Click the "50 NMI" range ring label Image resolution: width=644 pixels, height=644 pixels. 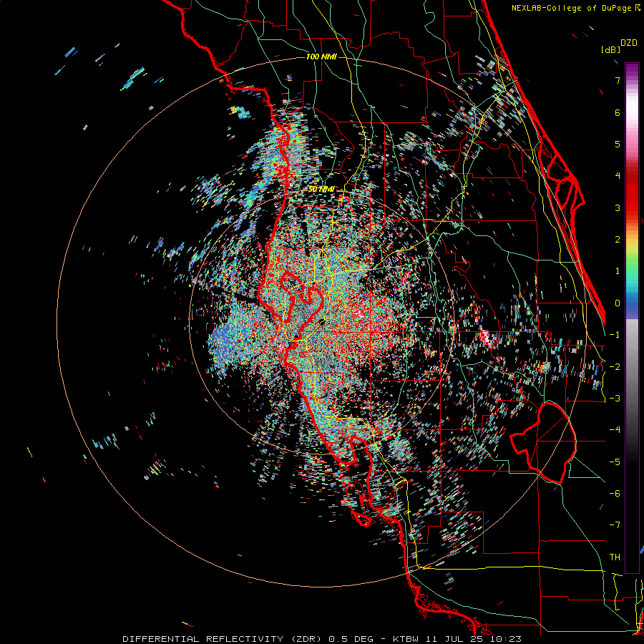pos(321,190)
